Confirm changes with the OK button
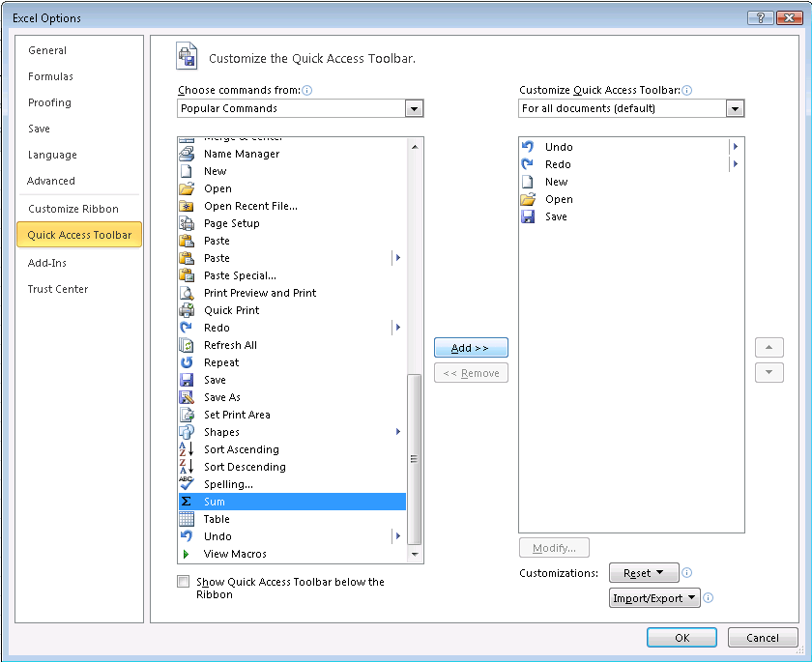 681,638
